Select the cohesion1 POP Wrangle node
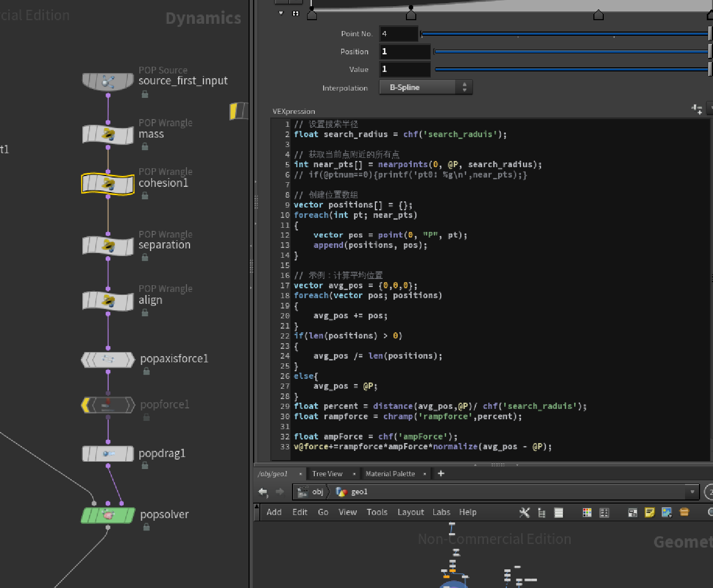The height and width of the screenshot is (588, 713). click(108, 184)
